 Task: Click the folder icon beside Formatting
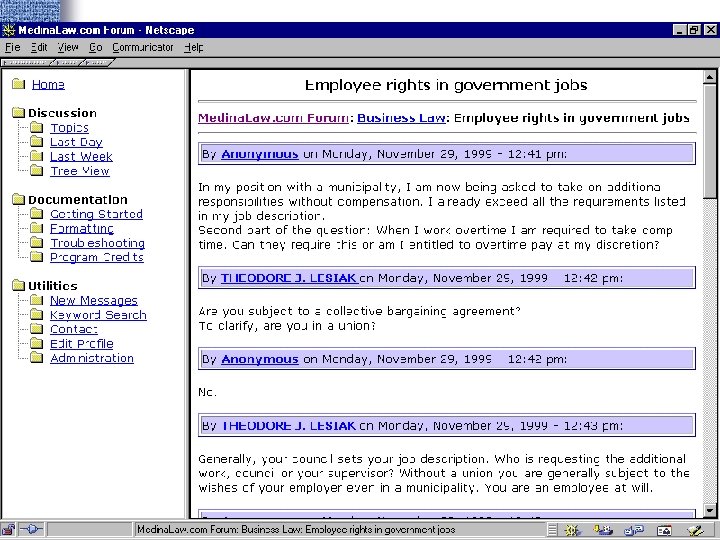[x=37, y=228]
